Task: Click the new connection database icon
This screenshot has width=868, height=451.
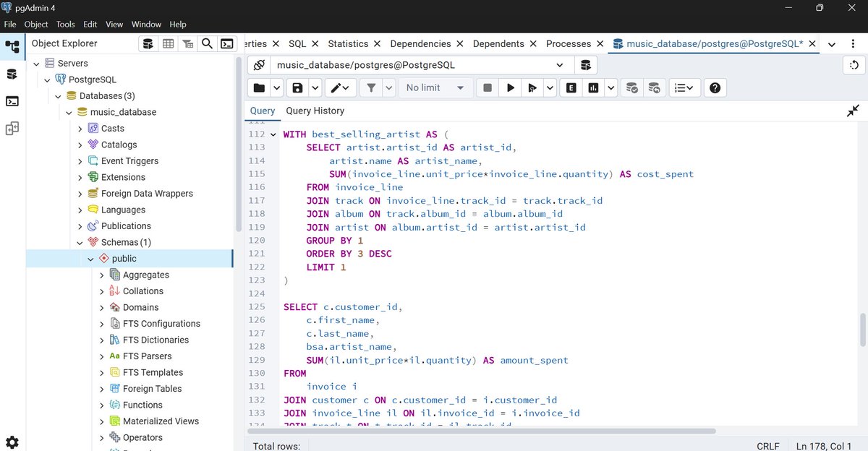Action: pos(587,65)
